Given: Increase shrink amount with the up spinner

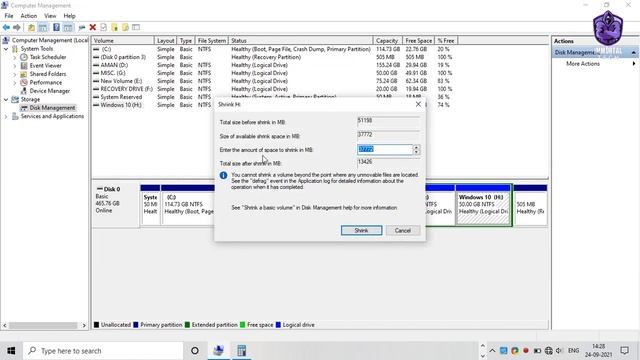Looking at the screenshot, I should click(416, 147).
